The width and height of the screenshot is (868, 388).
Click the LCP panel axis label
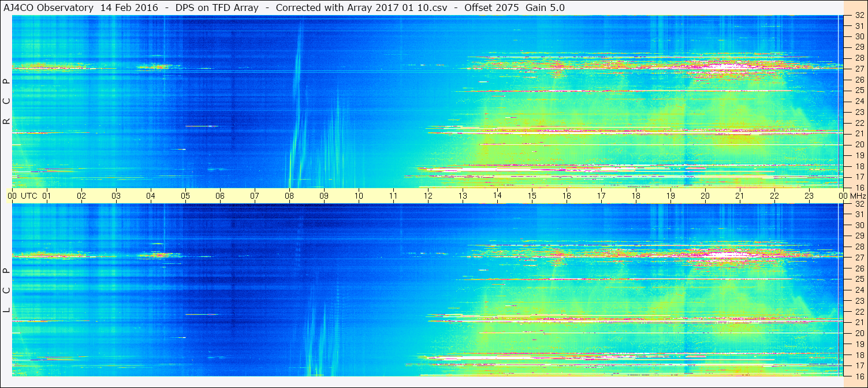7,290
